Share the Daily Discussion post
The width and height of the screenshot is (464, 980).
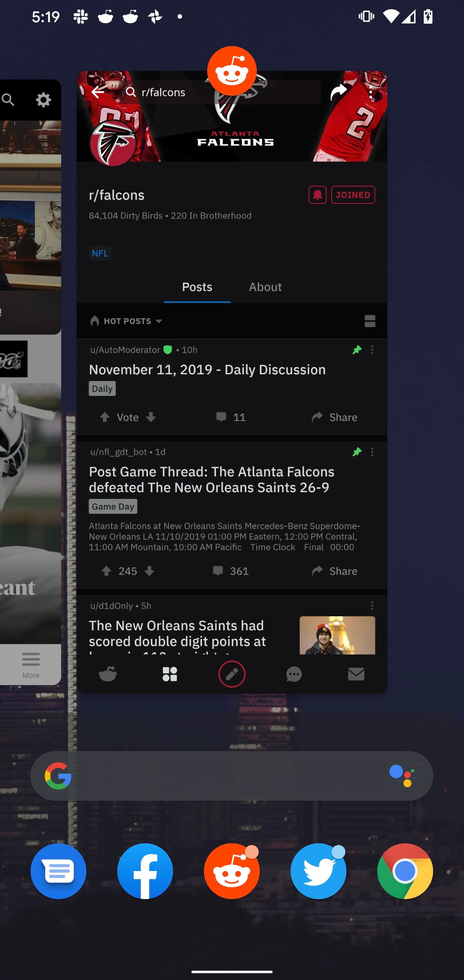point(334,417)
